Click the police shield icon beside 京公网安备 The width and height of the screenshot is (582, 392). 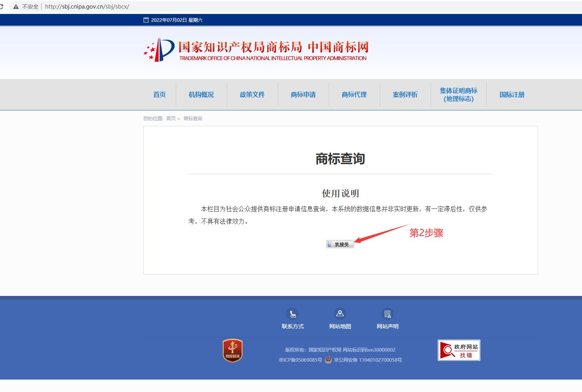[328, 360]
